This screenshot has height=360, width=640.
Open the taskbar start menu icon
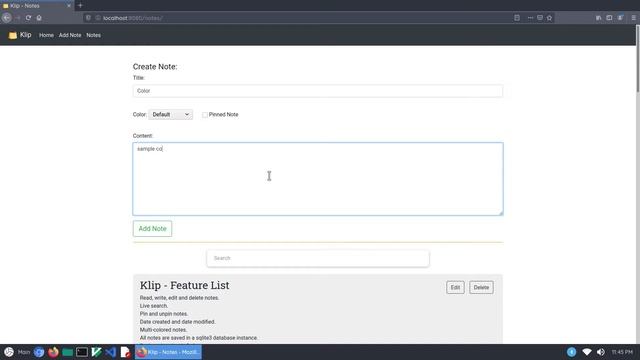coord(9,352)
